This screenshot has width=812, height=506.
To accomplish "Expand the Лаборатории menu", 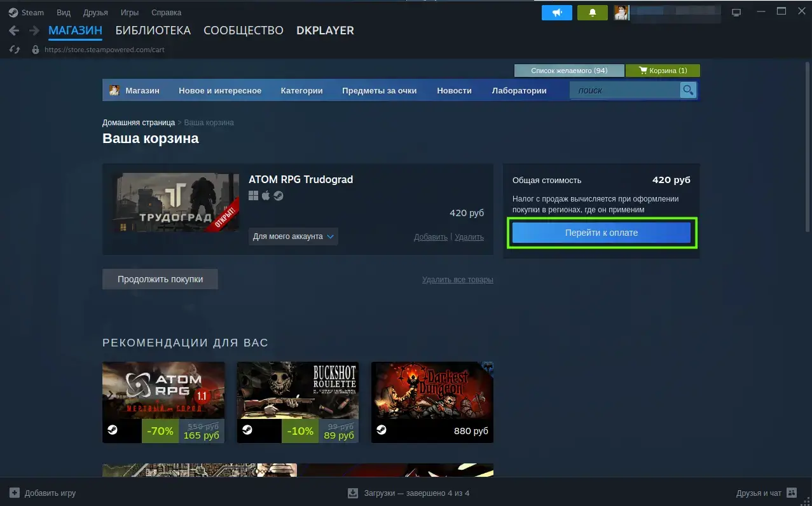I will click(x=519, y=90).
